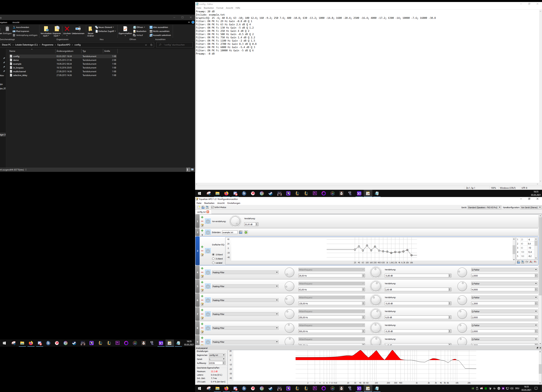Select the demo file in Explorer list
542x392 pixels.
(16, 60)
